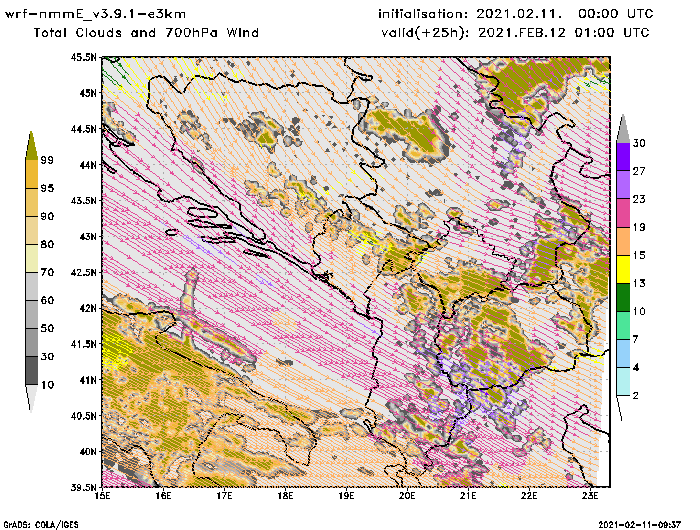Click the 45.5N latitude label
This screenshot has width=700, height=530.
click(83, 57)
